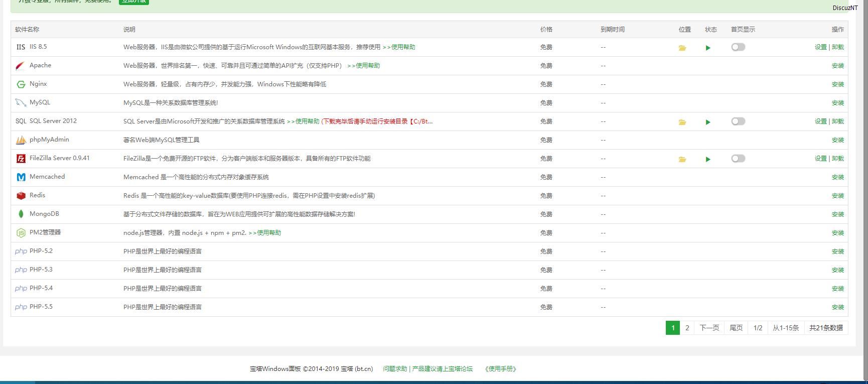Screen dimensions: 868x384
Task: Click 卸载 for FileZilla Server
Action: (838, 159)
